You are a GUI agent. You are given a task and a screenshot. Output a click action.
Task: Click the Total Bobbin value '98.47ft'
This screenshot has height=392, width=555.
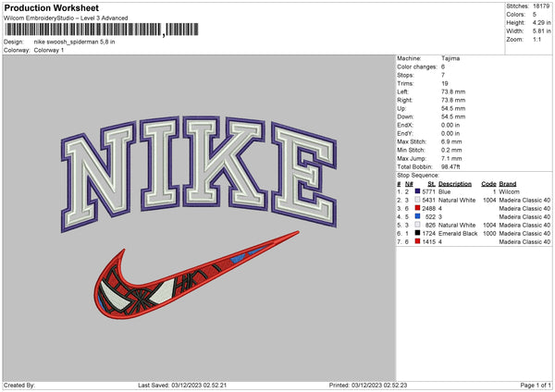pos(450,166)
